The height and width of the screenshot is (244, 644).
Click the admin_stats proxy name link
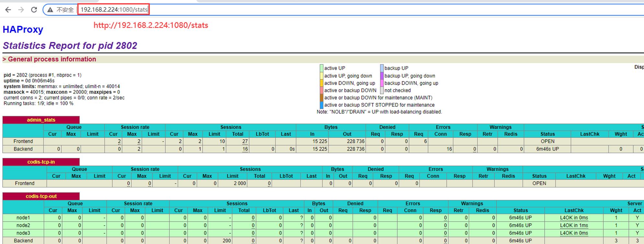click(x=41, y=120)
